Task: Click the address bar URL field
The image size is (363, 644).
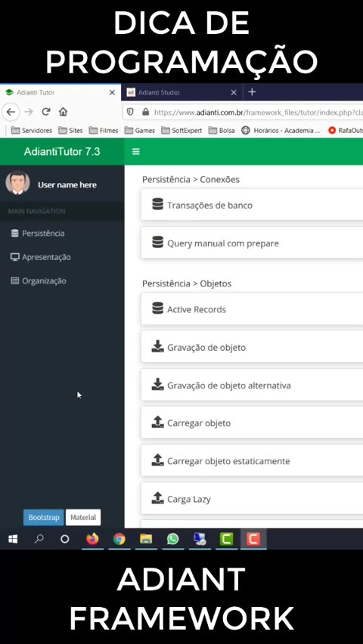Action: pyautogui.click(x=243, y=112)
